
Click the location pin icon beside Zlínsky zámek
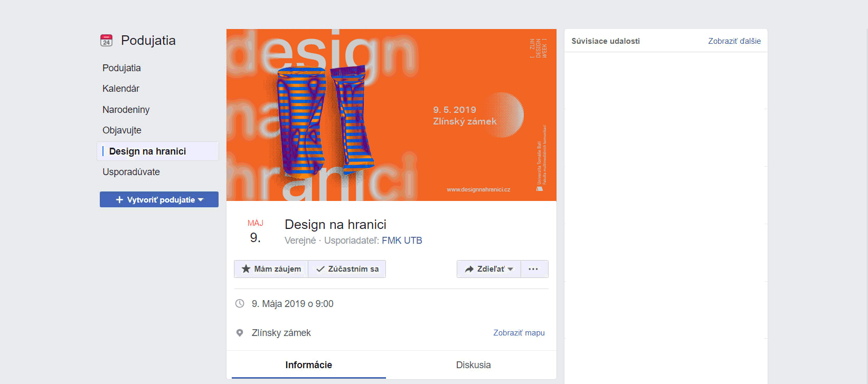(240, 333)
